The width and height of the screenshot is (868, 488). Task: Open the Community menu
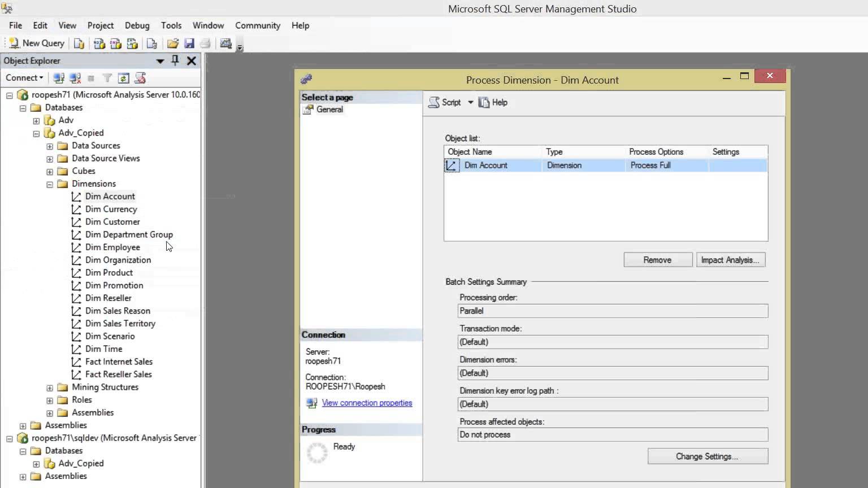pyautogui.click(x=258, y=25)
